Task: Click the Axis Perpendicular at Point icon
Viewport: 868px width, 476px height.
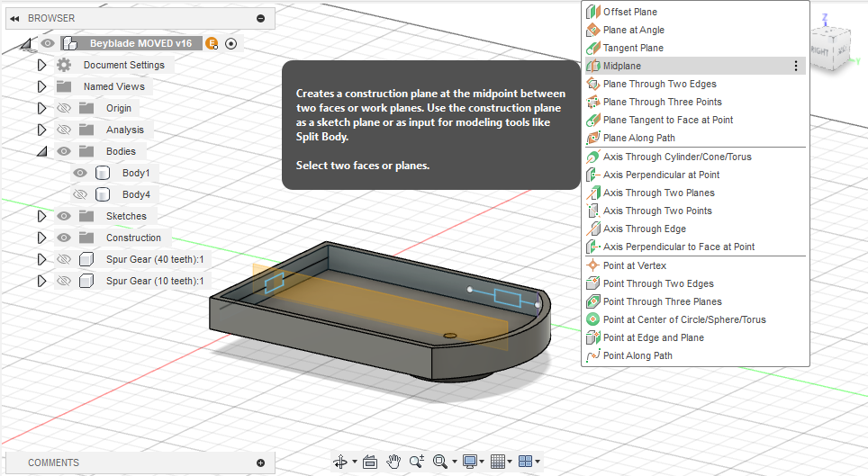Action: coord(592,175)
